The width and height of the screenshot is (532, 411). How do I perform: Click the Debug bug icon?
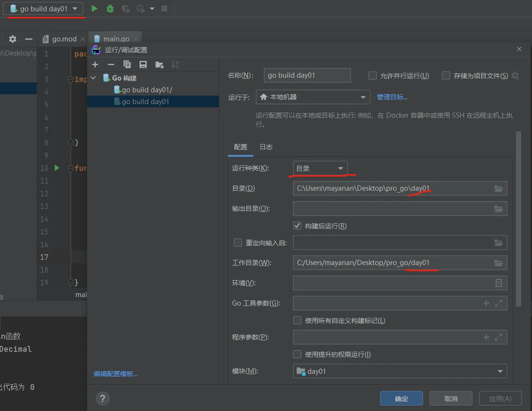[x=110, y=8]
